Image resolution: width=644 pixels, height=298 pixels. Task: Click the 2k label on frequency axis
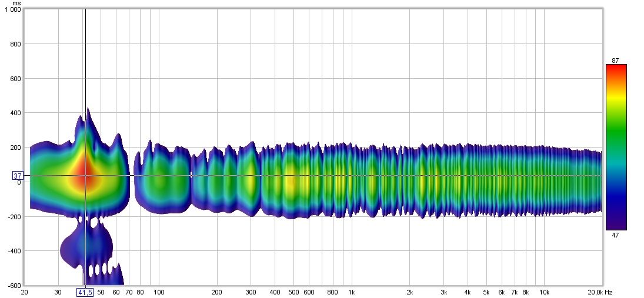(409, 292)
